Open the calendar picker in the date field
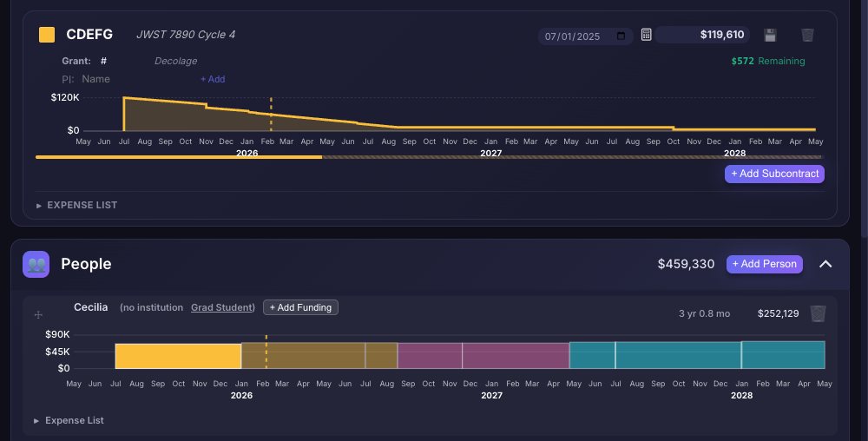The image size is (868, 441). coord(621,36)
